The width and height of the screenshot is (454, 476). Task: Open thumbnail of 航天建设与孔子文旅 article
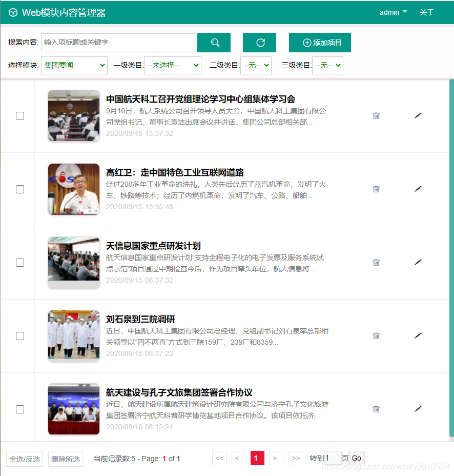pyautogui.click(x=74, y=409)
